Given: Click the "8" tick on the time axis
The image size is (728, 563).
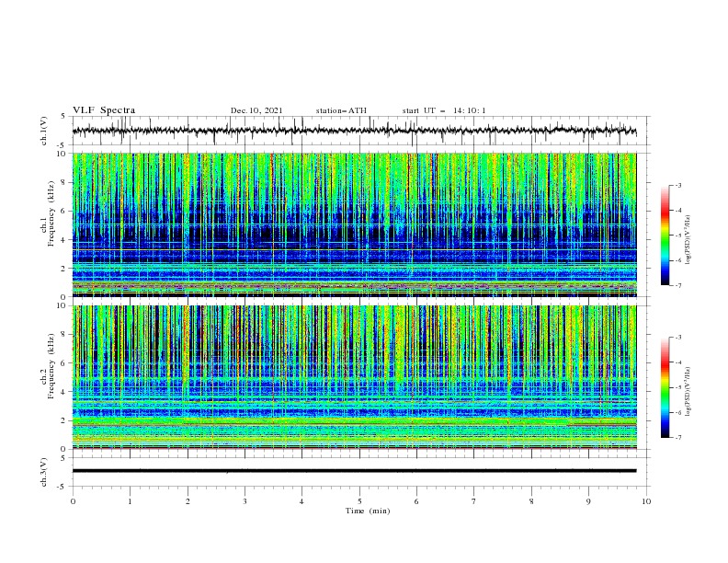Looking at the screenshot, I should coord(531,501).
